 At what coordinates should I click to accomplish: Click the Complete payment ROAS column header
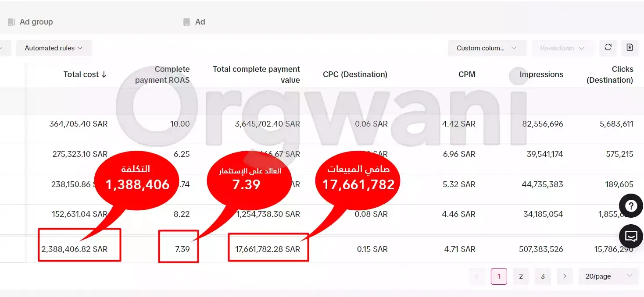(163, 74)
